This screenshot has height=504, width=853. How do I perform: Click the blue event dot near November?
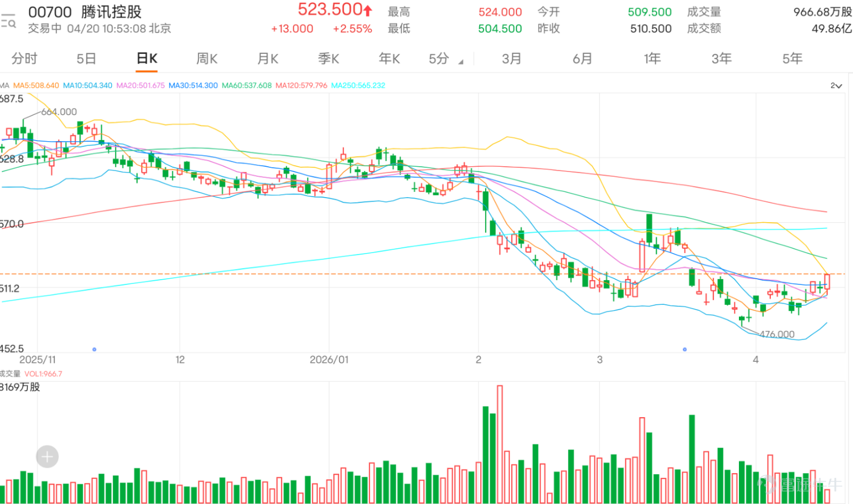94,349
